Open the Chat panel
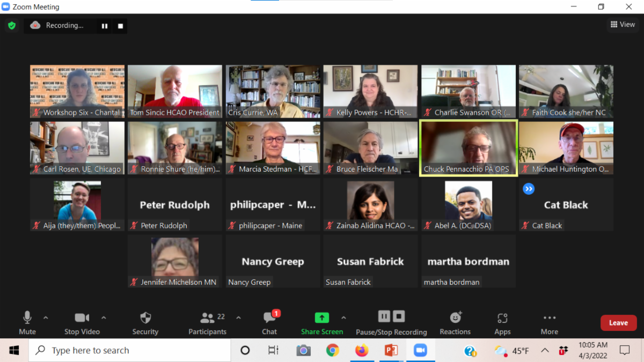The height and width of the screenshot is (362, 644). (269, 323)
